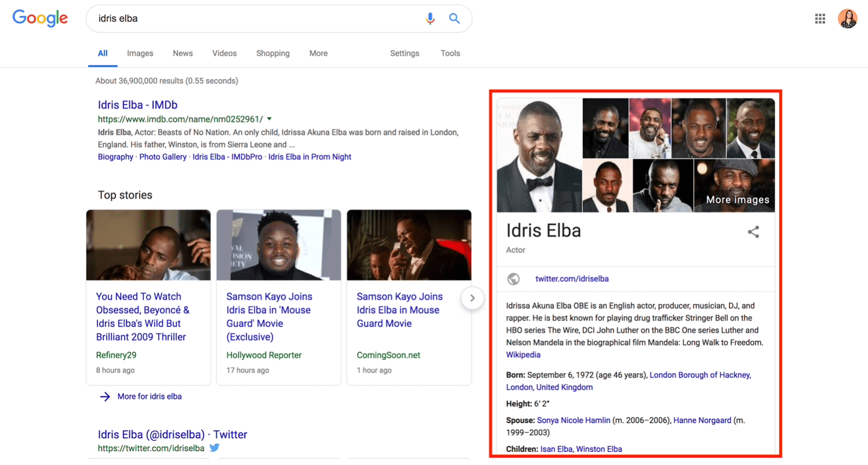The height and width of the screenshot is (465, 868).
Task: Open search Settings menu
Action: click(404, 53)
